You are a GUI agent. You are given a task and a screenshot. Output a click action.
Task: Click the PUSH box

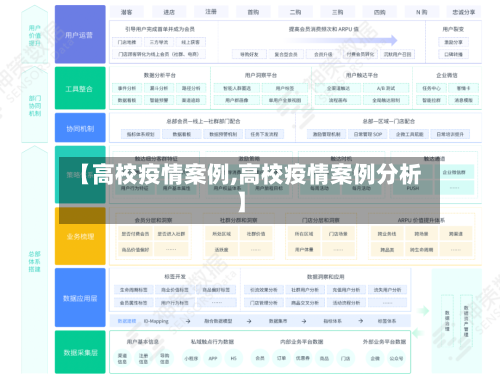413,188
